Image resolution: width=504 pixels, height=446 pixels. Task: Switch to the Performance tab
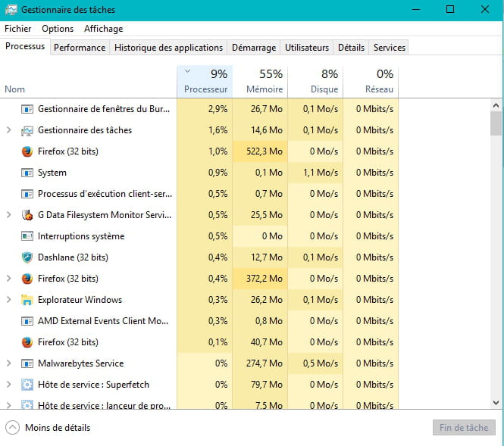(x=80, y=48)
